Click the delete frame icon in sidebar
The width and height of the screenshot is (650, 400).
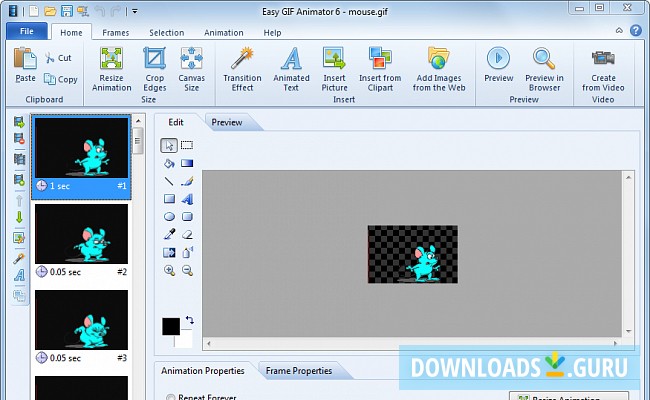tap(19, 138)
